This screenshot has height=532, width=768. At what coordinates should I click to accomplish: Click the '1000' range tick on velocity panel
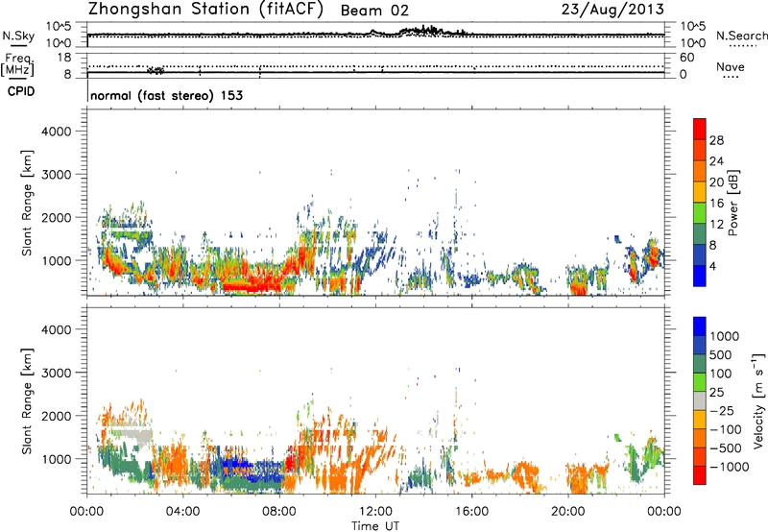pos(56,459)
